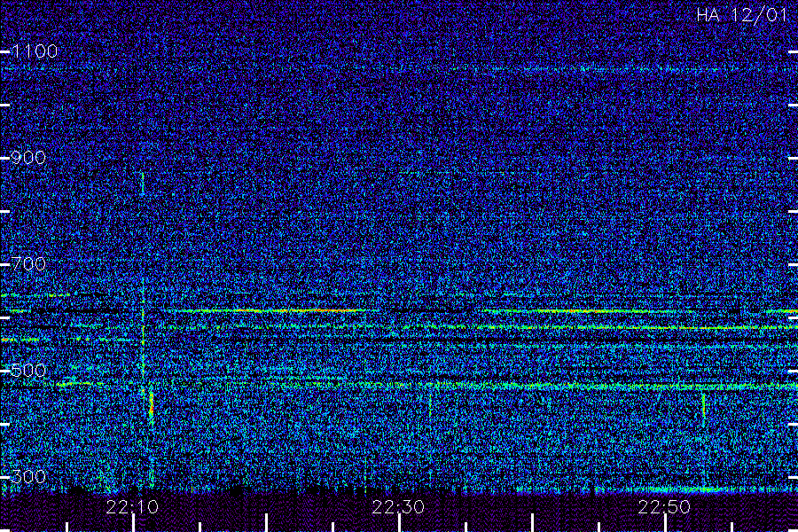Click the 500 frequency axis label
This screenshot has width=798, height=532.
pyautogui.click(x=28, y=370)
